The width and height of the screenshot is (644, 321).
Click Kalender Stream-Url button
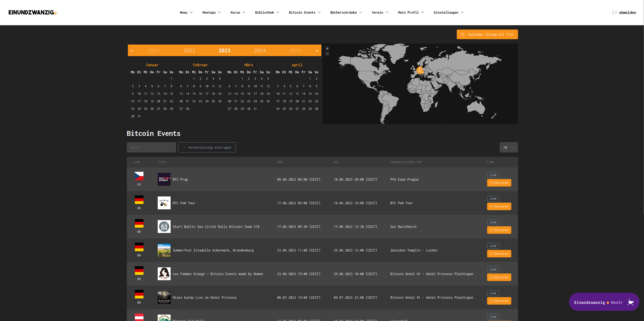[x=487, y=34]
